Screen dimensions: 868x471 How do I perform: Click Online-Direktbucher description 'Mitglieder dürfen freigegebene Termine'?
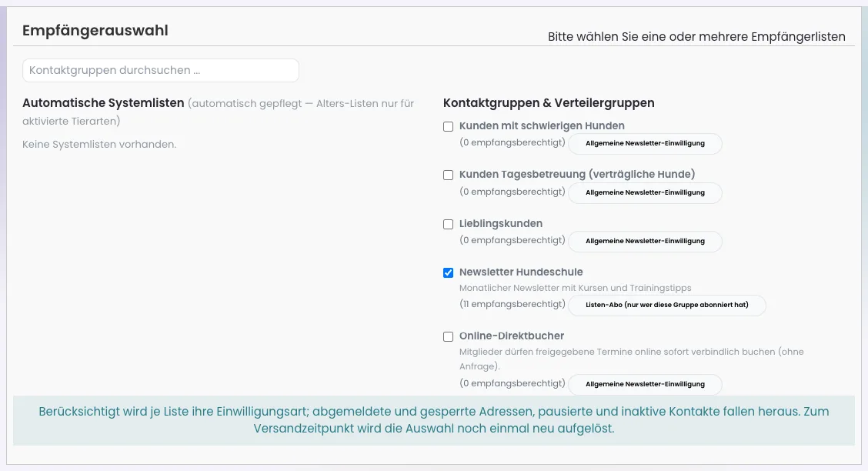(632, 359)
